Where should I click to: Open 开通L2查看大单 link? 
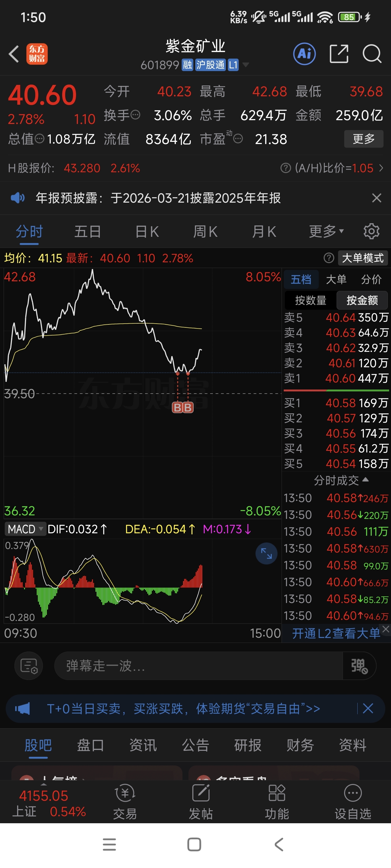click(336, 633)
